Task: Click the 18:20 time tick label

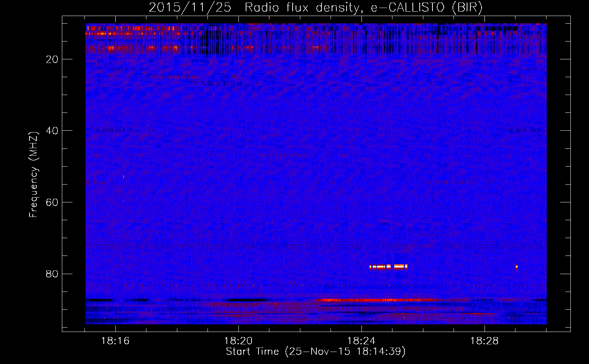Action: click(238, 341)
